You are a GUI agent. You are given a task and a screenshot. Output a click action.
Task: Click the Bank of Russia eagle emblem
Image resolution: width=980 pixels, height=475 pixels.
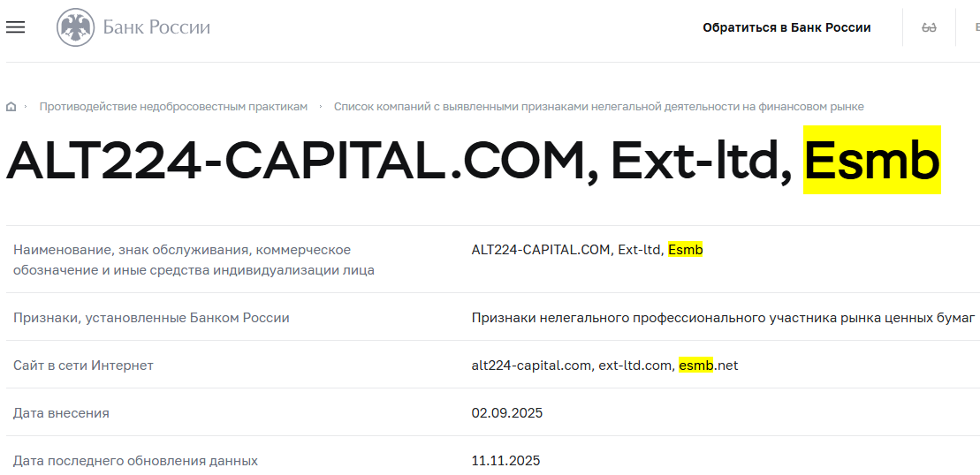pos(75,27)
